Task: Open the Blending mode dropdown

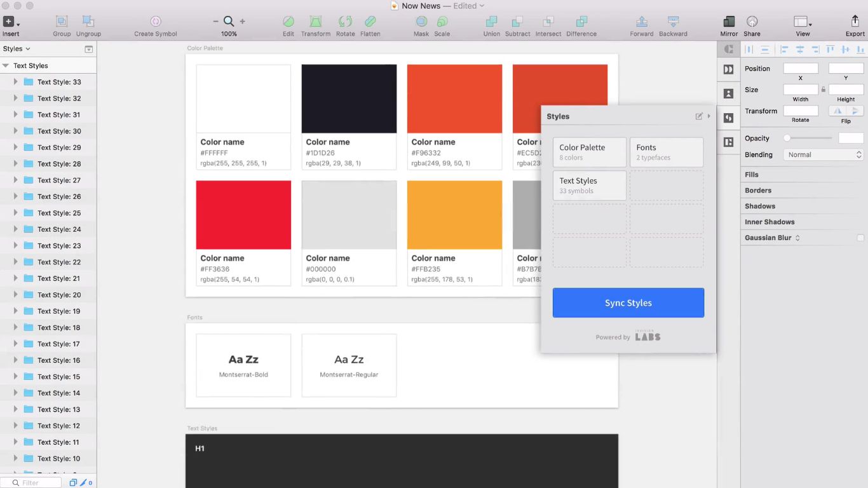Action: coord(823,154)
